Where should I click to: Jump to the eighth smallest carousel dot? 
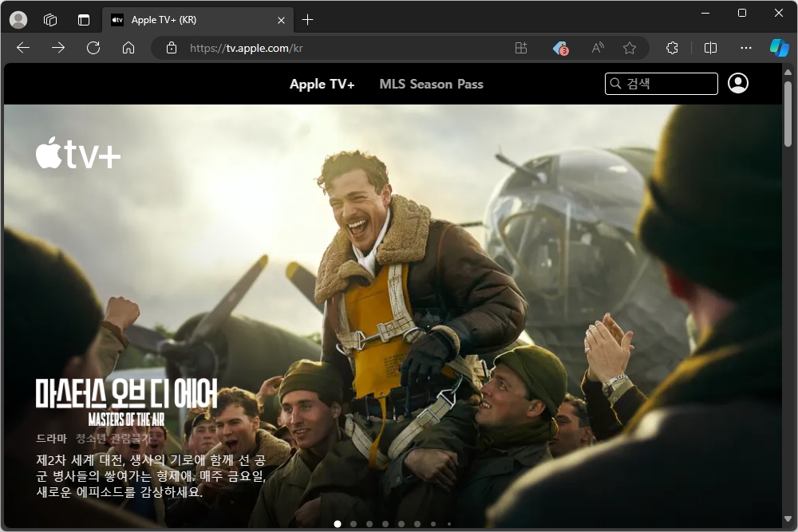tap(448, 524)
